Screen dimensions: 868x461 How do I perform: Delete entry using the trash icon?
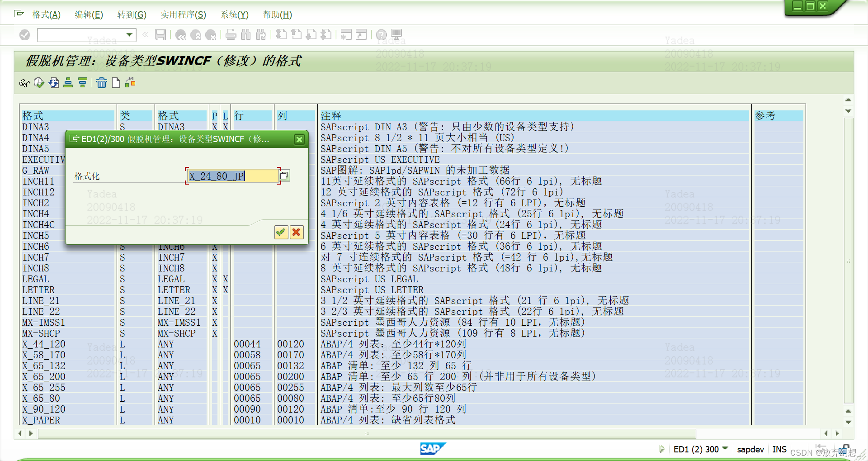(x=102, y=83)
